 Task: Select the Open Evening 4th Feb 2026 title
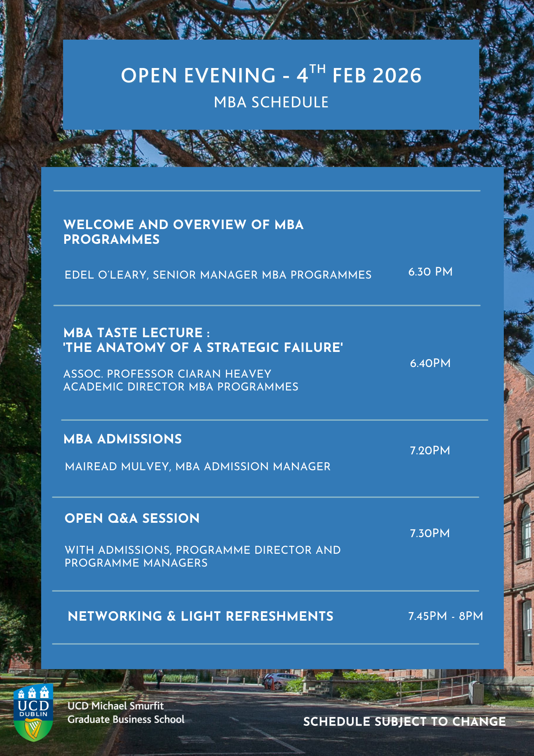[x=271, y=75]
